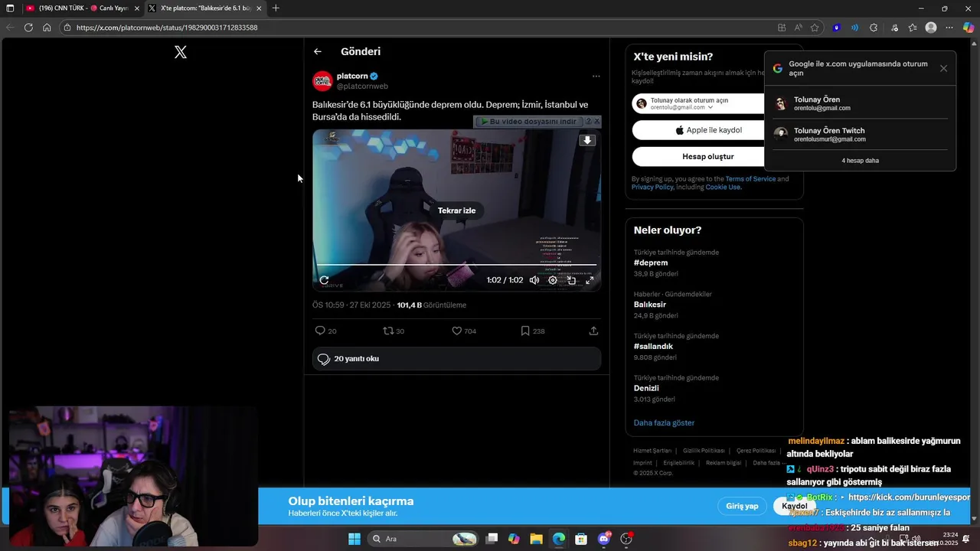Viewport: 980px width, 551px height.
Task: Open the favorites list icon
Action: click(x=913, y=28)
